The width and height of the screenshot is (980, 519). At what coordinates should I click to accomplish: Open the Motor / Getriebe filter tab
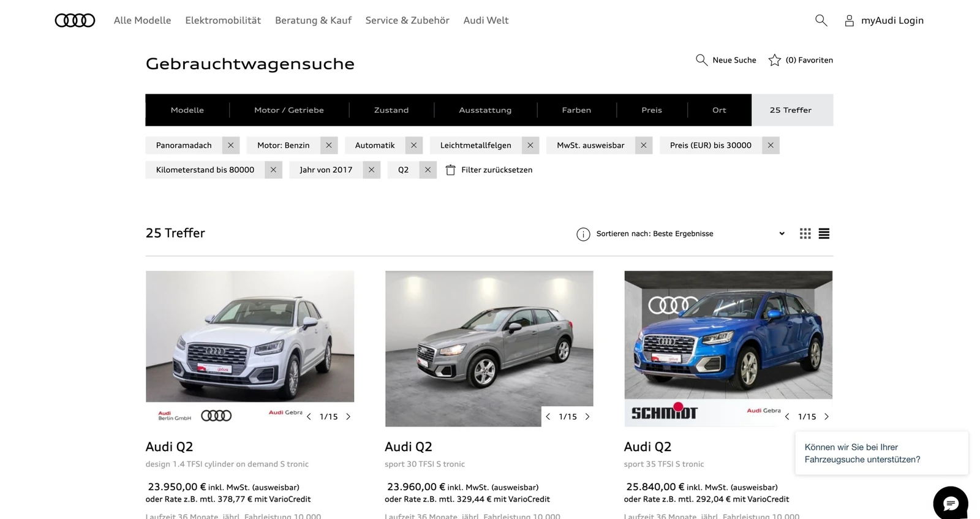[289, 110]
